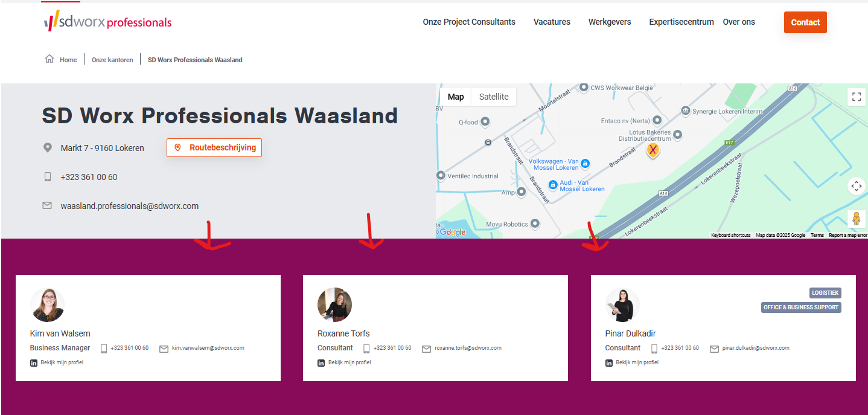The image size is (868, 415).
Task: Click Report a map error link
Action: (x=847, y=235)
